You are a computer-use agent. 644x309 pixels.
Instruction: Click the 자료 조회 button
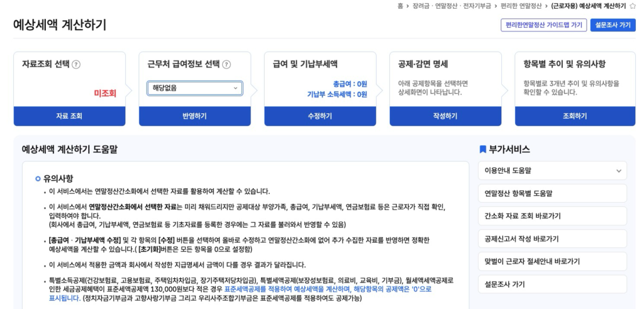point(69,116)
